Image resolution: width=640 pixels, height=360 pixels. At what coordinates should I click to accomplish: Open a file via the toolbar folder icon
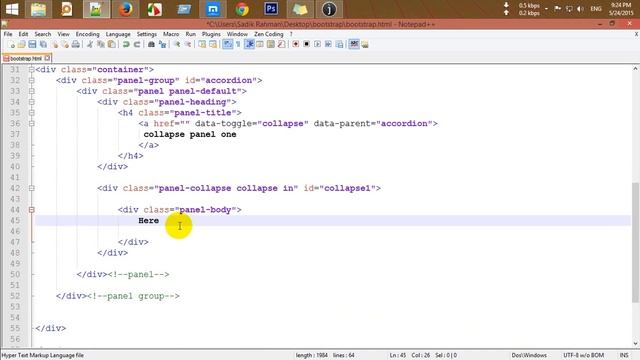(x=22, y=44)
